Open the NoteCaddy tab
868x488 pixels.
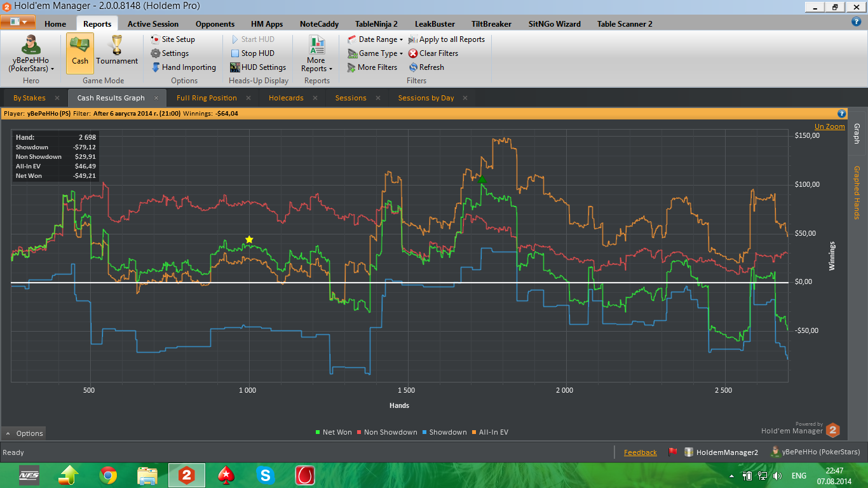tap(319, 24)
